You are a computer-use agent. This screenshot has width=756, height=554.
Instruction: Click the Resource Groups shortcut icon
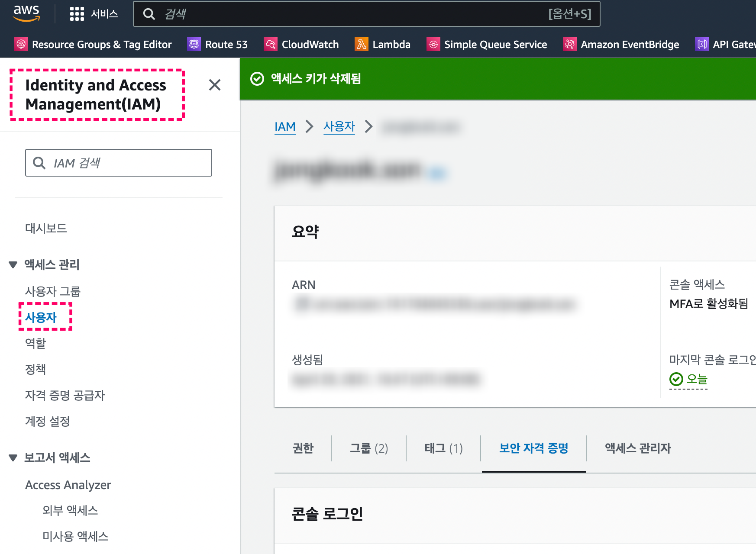click(21, 44)
